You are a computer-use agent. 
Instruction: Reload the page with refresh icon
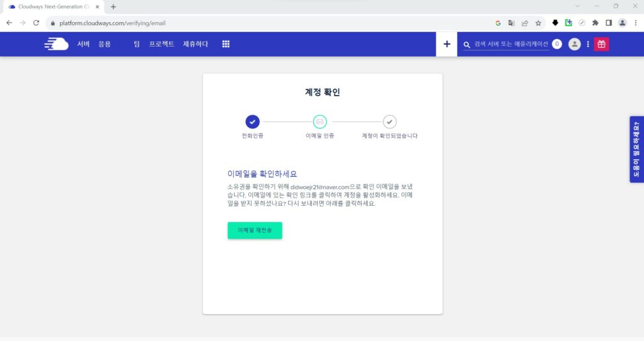click(x=36, y=23)
